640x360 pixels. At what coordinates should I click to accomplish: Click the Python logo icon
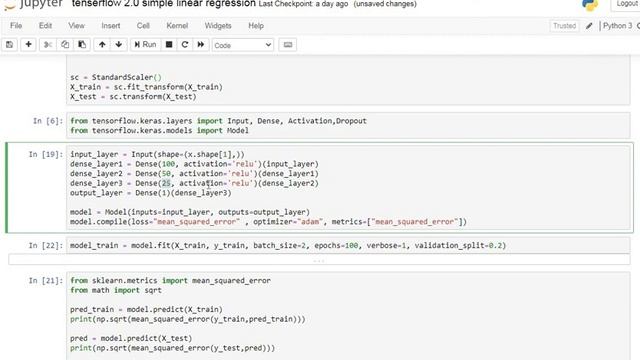click(x=590, y=5)
